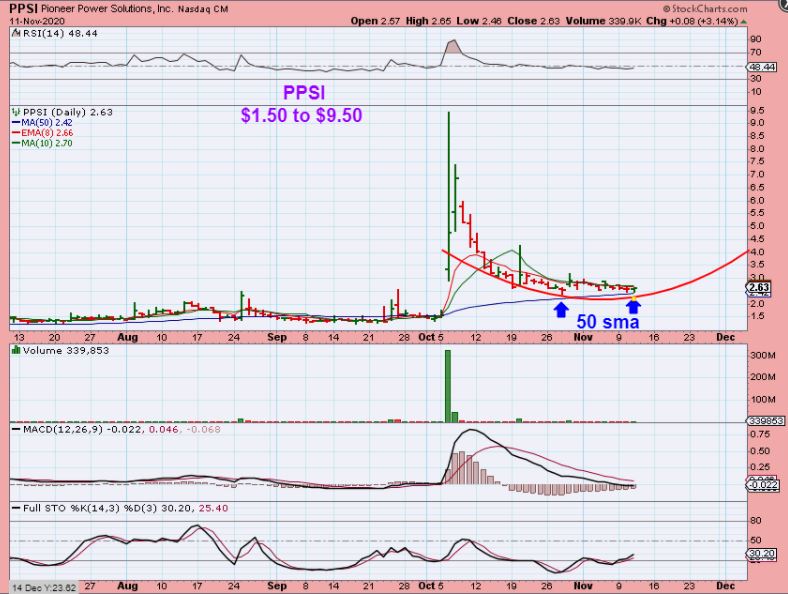The height and width of the screenshot is (594, 788).
Task: Click the Low 2.46 value
Action: 479,21
